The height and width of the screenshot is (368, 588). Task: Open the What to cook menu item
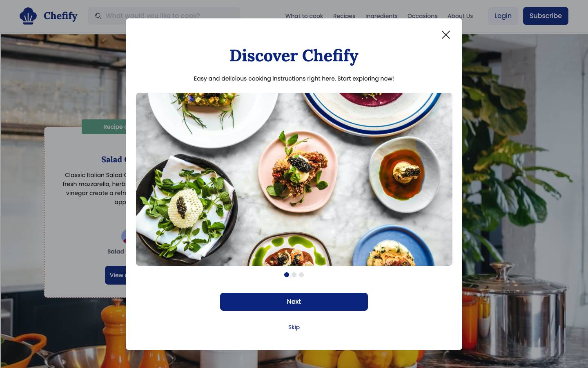304,16
